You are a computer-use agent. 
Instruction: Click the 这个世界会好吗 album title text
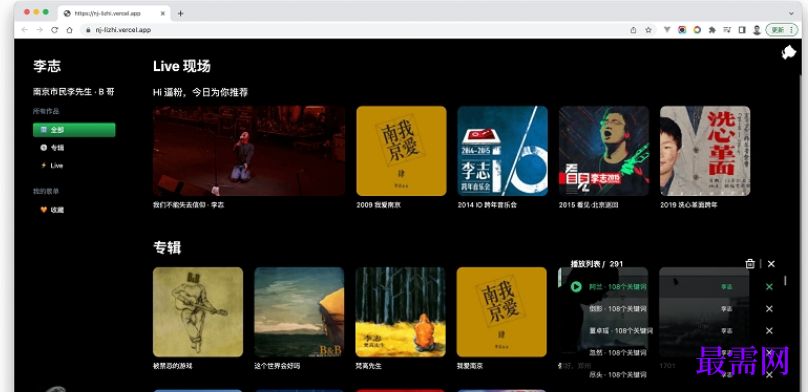[x=277, y=366]
